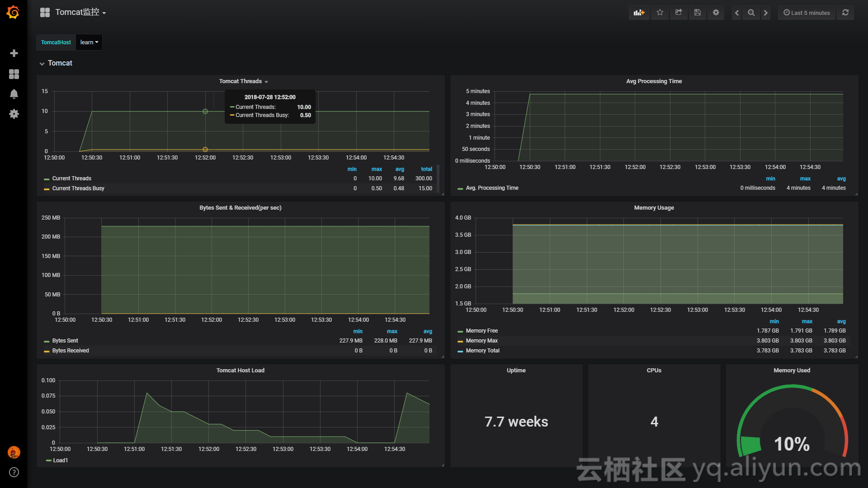Click Bytes Received yellow color swatch
Image resolution: width=868 pixels, height=488 pixels.
[47, 351]
